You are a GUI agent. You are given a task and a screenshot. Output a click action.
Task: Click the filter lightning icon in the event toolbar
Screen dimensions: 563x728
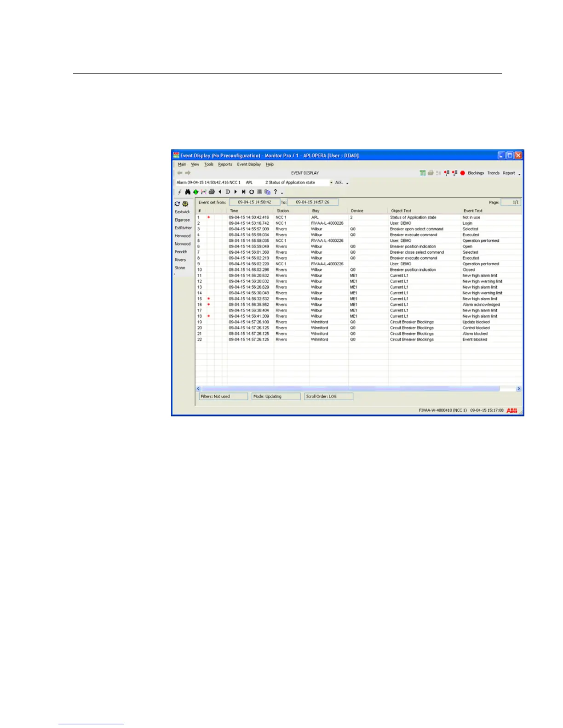tap(180, 192)
